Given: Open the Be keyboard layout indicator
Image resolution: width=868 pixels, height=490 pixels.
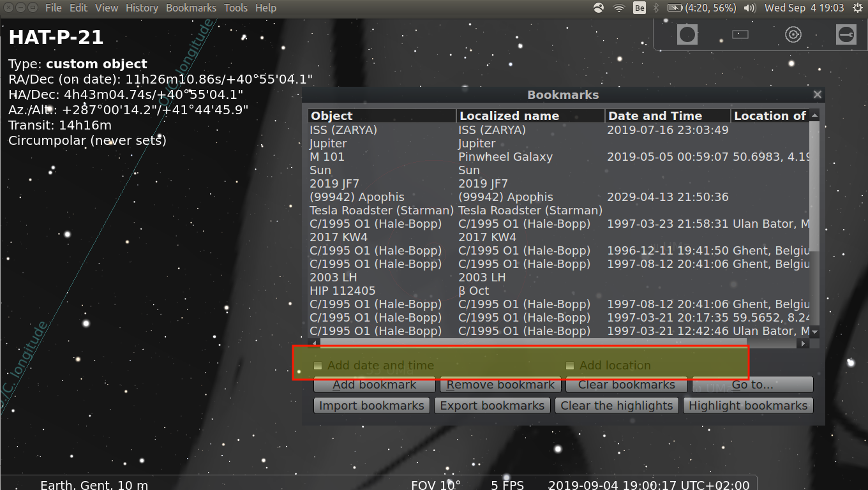Looking at the screenshot, I should 640,8.
